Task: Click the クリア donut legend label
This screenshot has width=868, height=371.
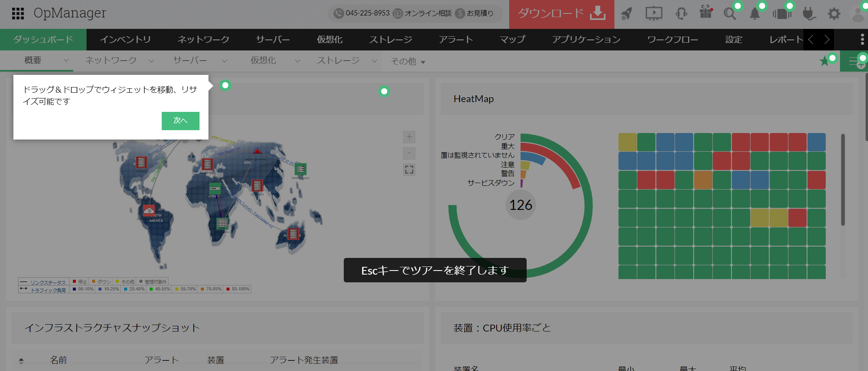Action: coord(505,137)
